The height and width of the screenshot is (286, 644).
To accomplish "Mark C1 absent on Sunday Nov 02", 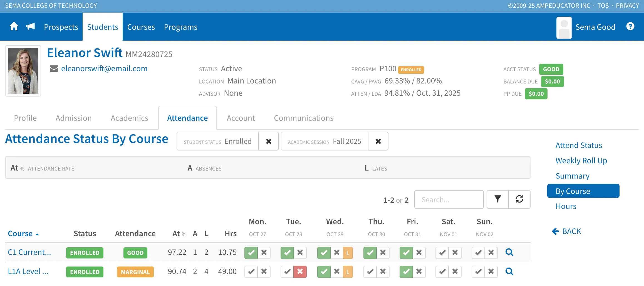I will (491, 253).
